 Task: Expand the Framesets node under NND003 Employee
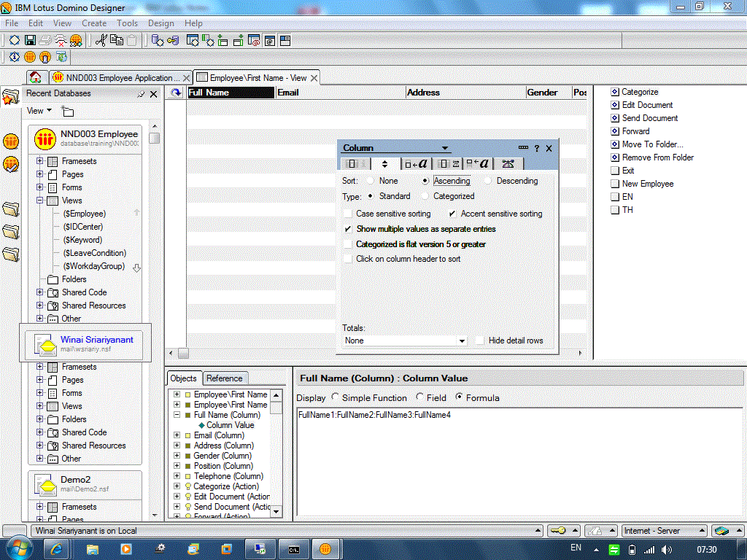point(40,161)
